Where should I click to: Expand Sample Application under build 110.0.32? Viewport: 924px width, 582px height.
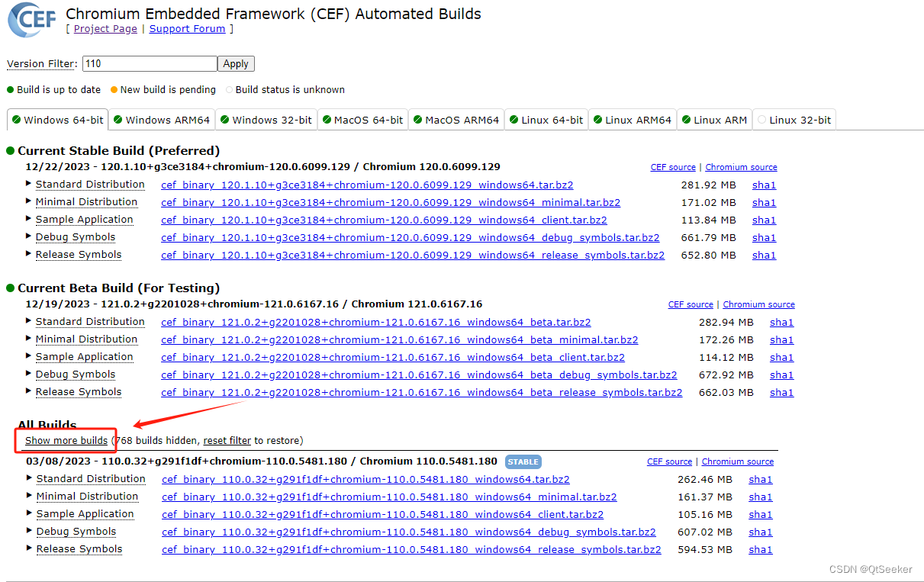click(x=85, y=514)
